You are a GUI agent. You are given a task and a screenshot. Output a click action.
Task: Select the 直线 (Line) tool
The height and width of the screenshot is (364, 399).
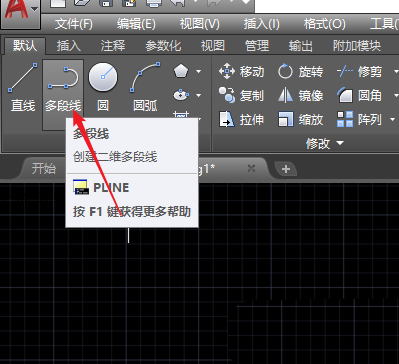pyautogui.click(x=23, y=87)
